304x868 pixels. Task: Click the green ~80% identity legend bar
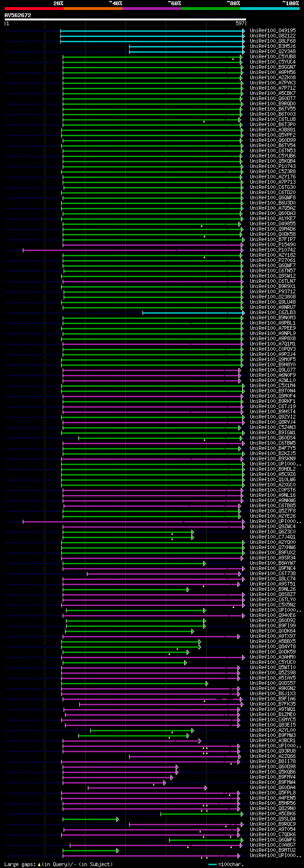[x=210, y=9]
